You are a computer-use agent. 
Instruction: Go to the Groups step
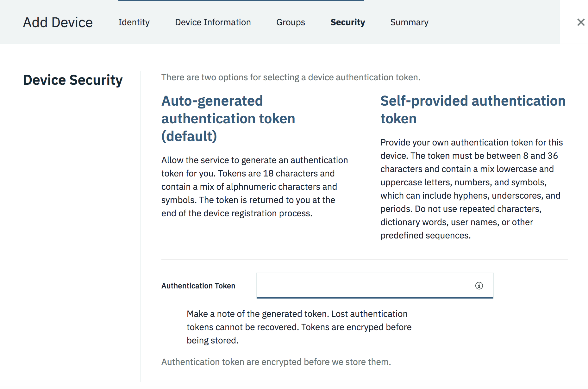pos(291,22)
